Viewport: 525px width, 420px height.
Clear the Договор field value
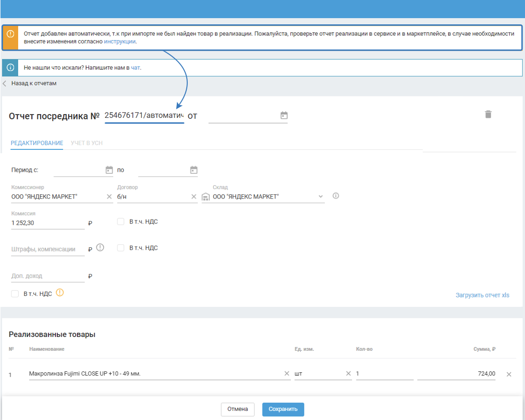[x=193, y=197]
